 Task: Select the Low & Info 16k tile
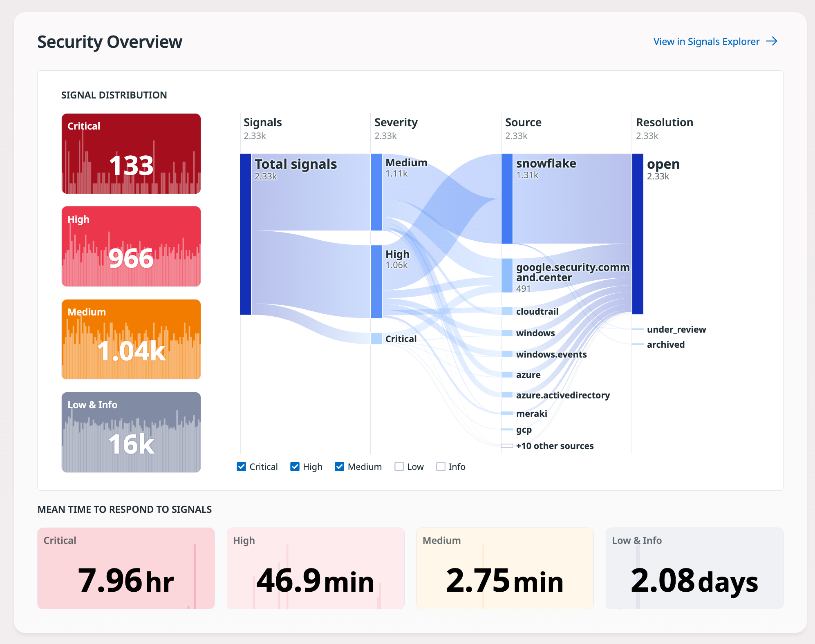tap(131, 432)
